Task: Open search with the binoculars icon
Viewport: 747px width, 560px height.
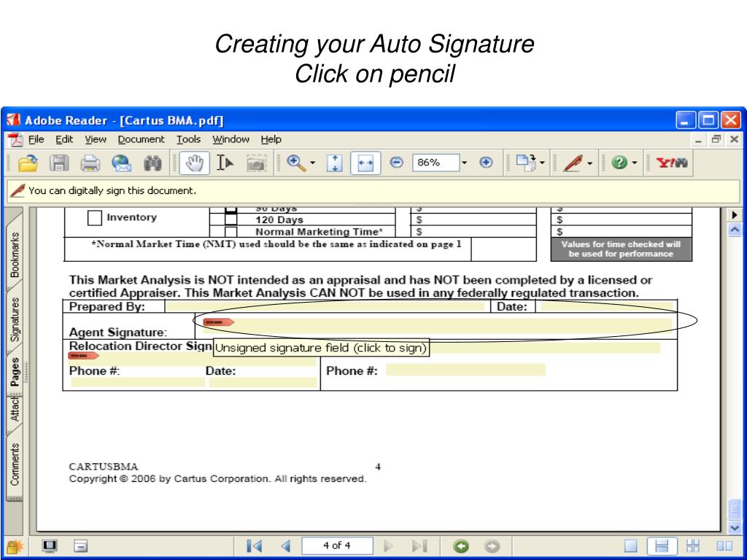Action: [x=152, y=163]
